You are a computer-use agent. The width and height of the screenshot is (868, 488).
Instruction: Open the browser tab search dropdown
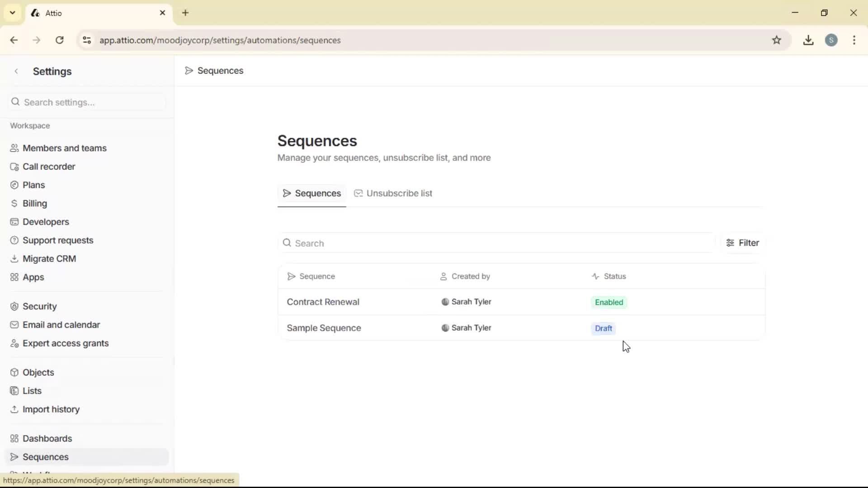pos(12,13)
